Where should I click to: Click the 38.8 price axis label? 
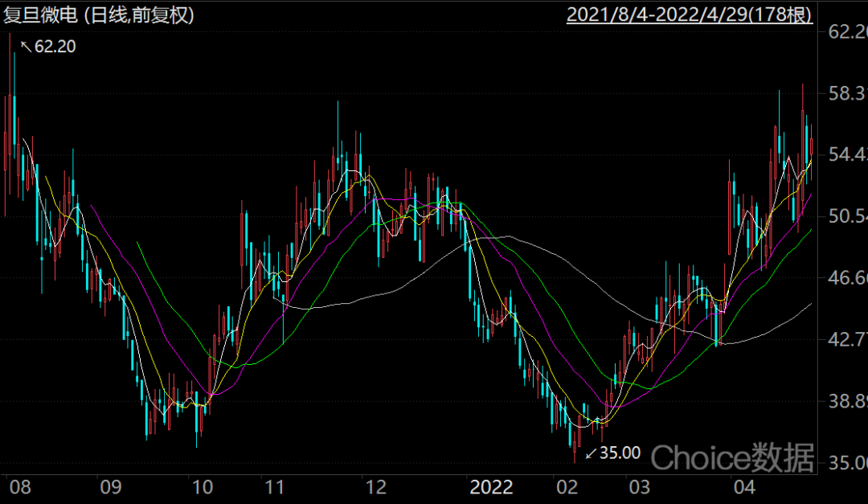(847, 401)
